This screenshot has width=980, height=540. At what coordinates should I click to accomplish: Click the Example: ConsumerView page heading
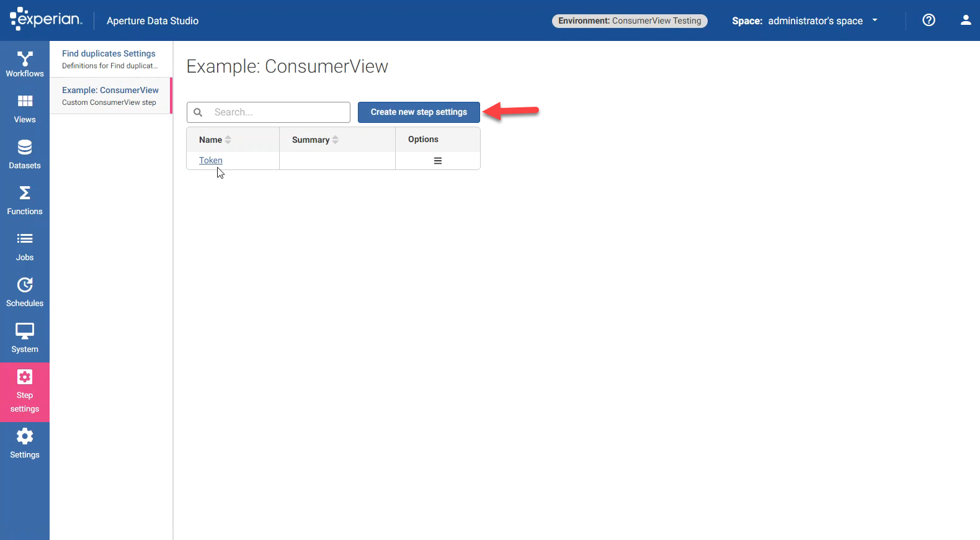pos(287,66)
